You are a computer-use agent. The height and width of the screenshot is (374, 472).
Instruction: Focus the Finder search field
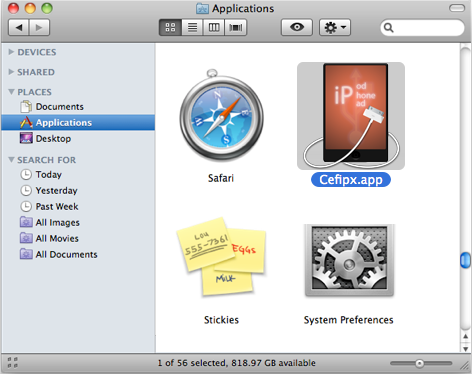coord(422,28)
